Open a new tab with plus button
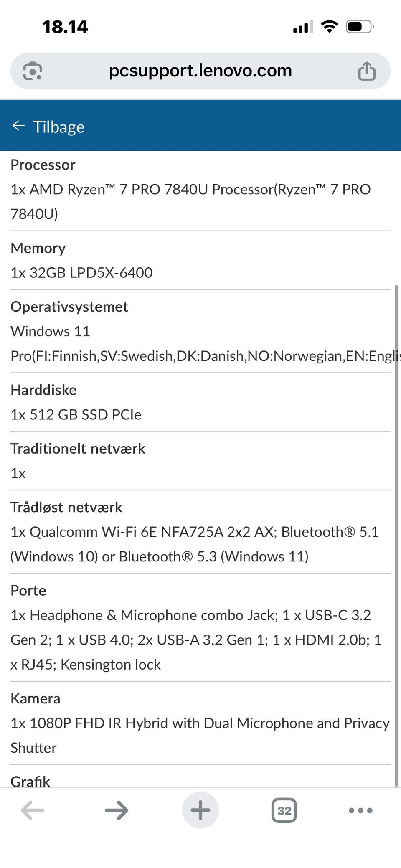The height and width of the screenshot is (868, 401). click(x=200, y=810)
